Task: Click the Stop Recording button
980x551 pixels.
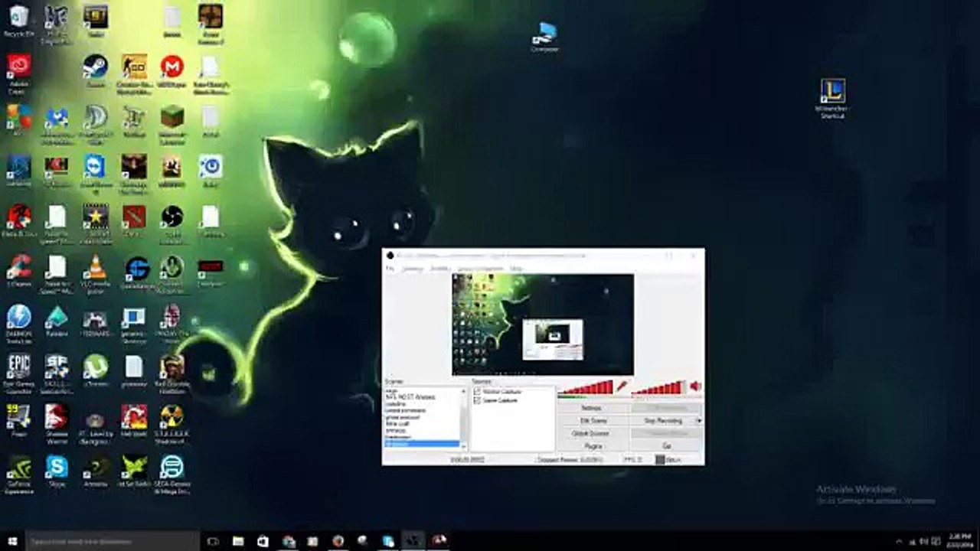Action: click(663, 421)
